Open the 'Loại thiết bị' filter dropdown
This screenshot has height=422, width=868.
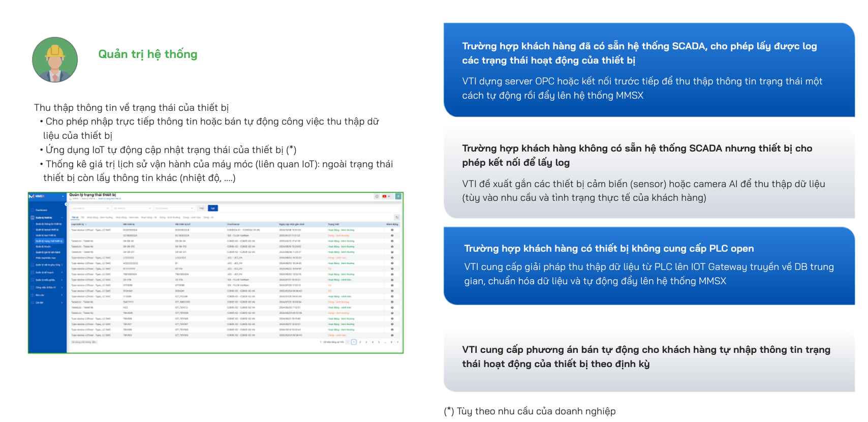(x=90, y=208)
